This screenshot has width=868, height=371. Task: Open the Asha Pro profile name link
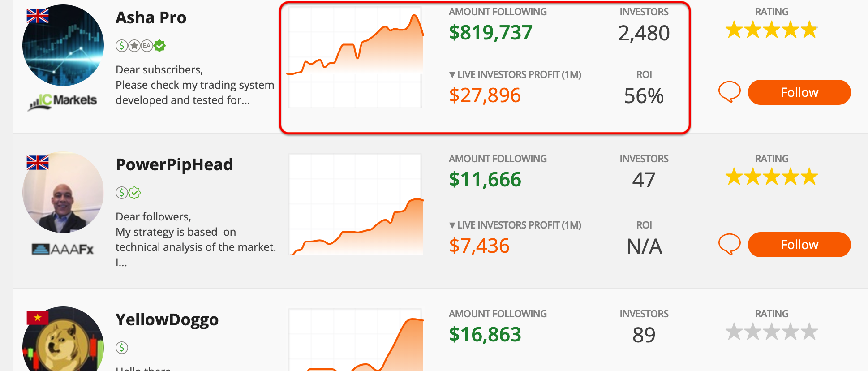[151, 18]
